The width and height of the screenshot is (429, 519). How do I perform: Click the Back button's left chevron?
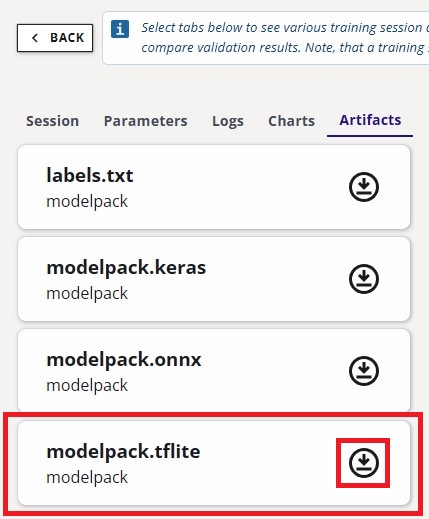click(x=35, y=38)
